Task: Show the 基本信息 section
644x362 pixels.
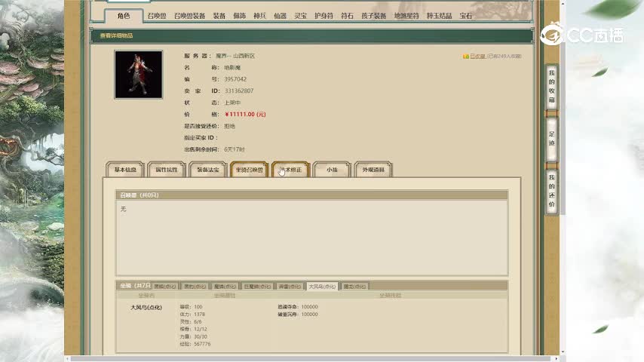Action: tap(125, 169)
